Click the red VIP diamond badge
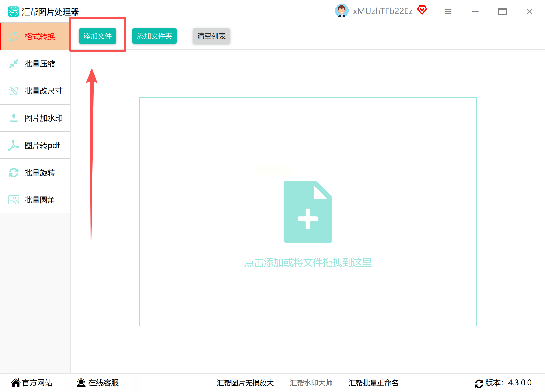Viewport: 545px width, 392px height. 422,10
